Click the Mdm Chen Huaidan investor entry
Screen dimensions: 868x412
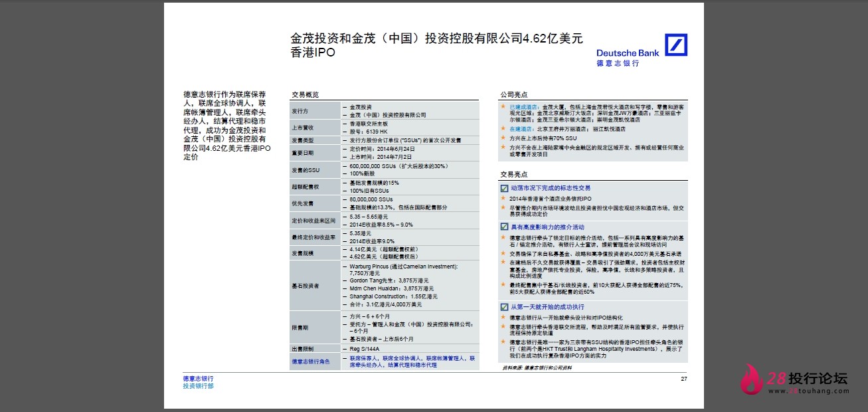pyautogui.click(x=392, y=289)
